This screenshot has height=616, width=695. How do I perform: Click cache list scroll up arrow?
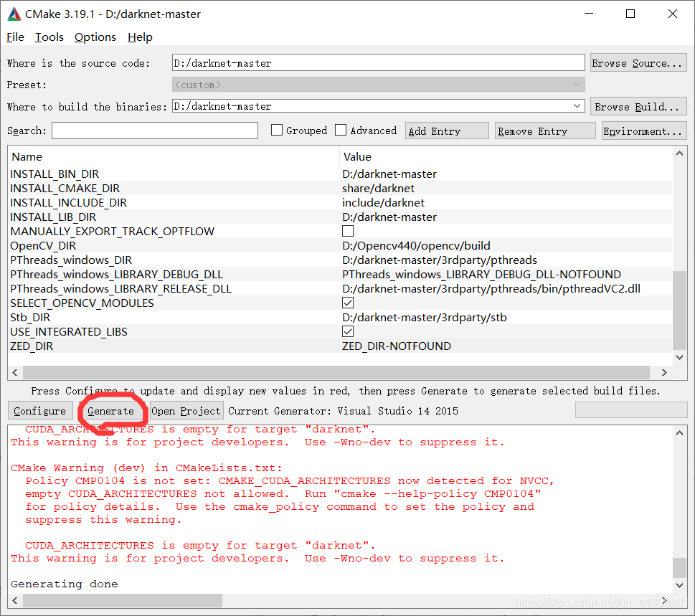click(679, 153)
